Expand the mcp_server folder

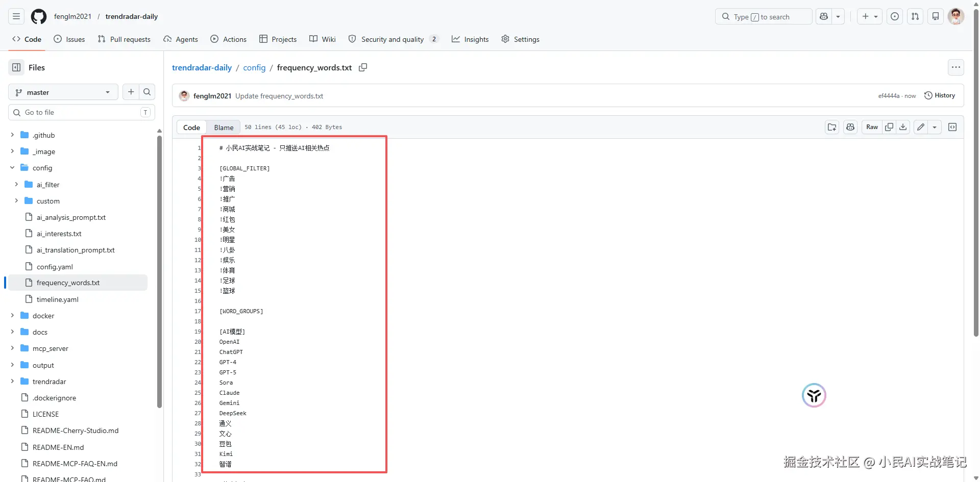[x=12, y=348]
